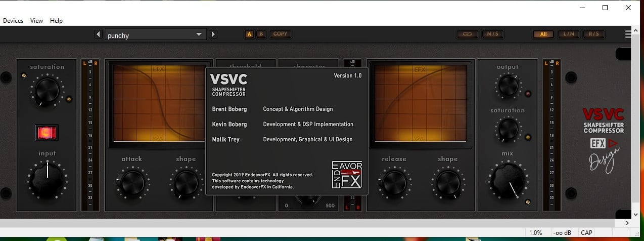The image size is (644, 241).
Task: Open the View menu
Action: (36, 21)
